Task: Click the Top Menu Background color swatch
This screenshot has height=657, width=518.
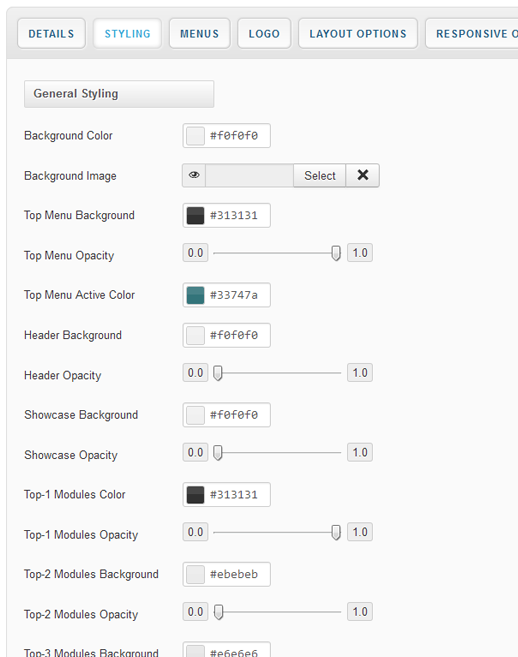Action: (195, 215)
